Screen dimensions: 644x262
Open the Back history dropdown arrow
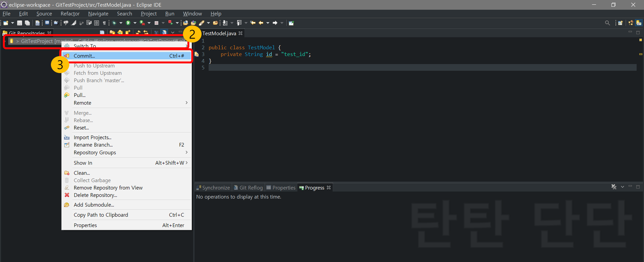tap(268, 23)
